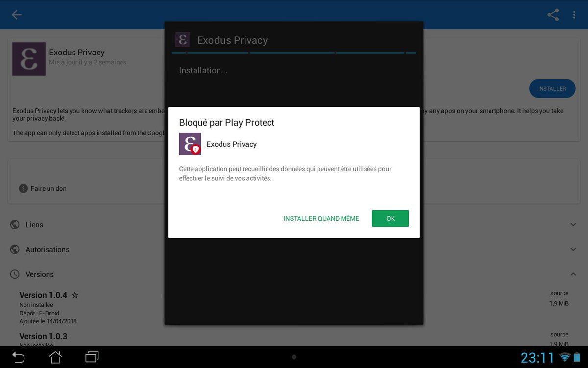
Task: Tap the installation progress bar
Action: [x=294, y=53]
